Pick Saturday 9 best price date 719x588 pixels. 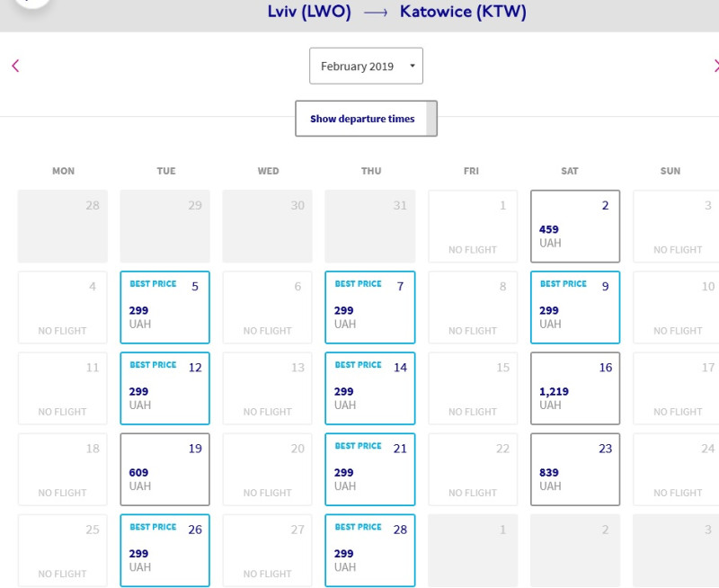pyautogui.click(x=574, y=307)
